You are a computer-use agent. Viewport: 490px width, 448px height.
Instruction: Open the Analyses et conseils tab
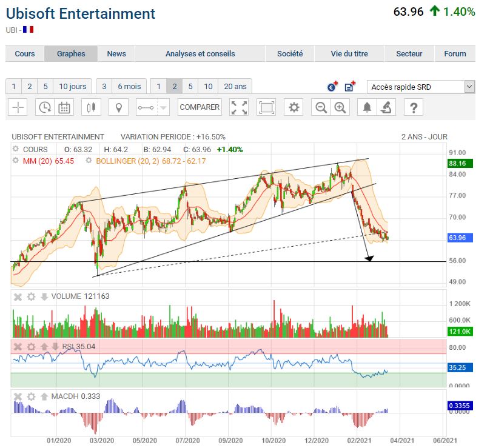(200, 54)
